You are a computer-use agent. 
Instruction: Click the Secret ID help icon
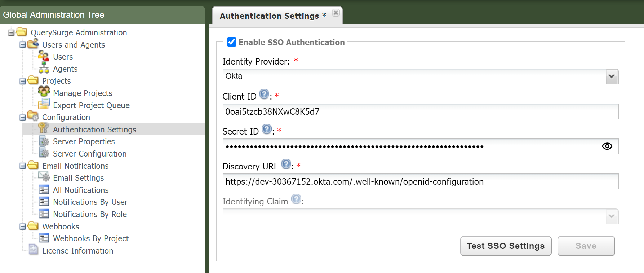[267, 129]
